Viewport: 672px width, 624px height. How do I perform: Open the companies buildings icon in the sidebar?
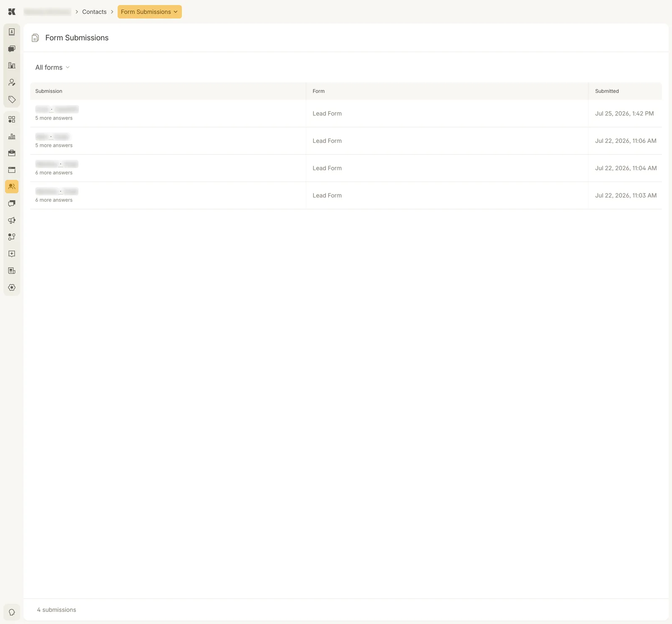[x=12, y=66]
